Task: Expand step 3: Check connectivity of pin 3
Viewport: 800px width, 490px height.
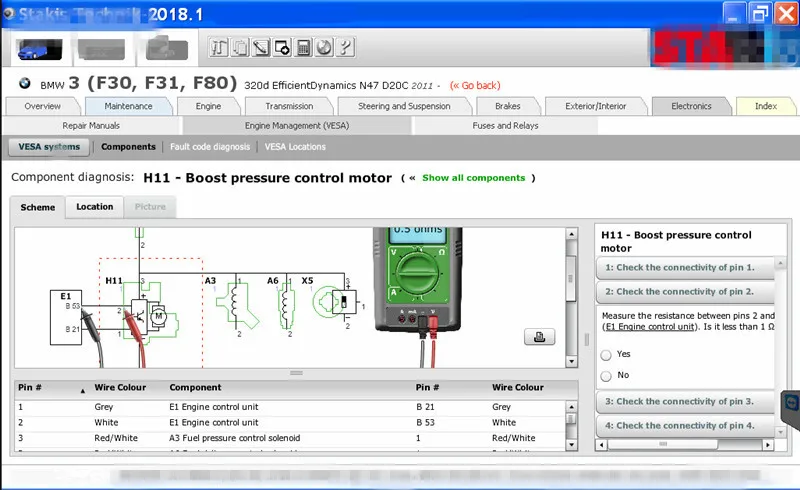Action: [x=685, y=402]
